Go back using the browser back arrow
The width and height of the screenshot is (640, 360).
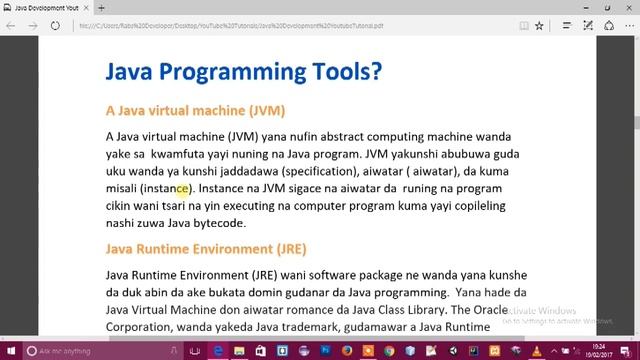11,26
